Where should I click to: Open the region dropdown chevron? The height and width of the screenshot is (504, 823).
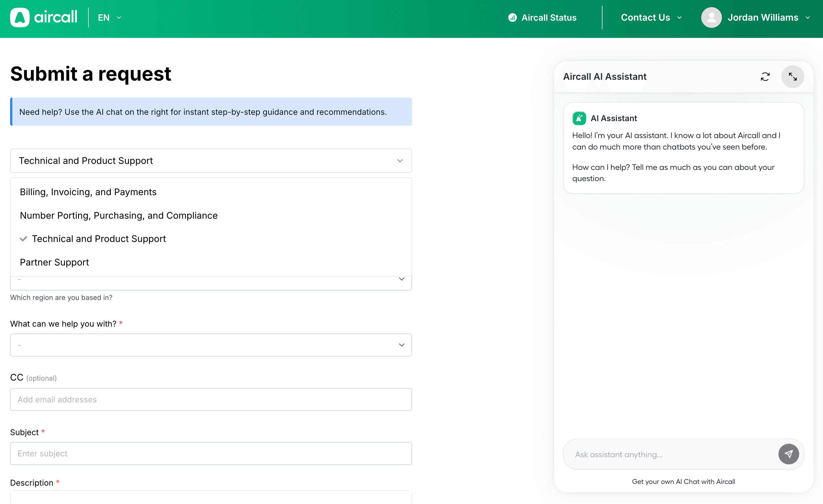click(x=401, y=279)
